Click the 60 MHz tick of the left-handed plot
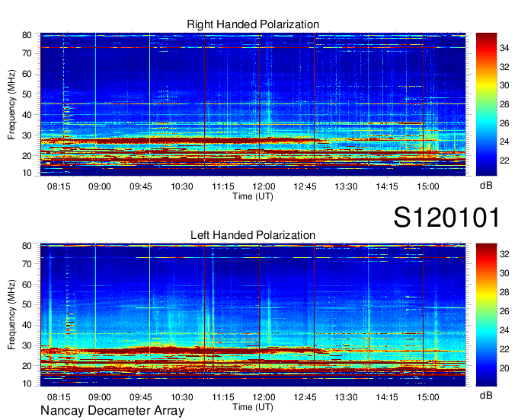 coord(27,284)
